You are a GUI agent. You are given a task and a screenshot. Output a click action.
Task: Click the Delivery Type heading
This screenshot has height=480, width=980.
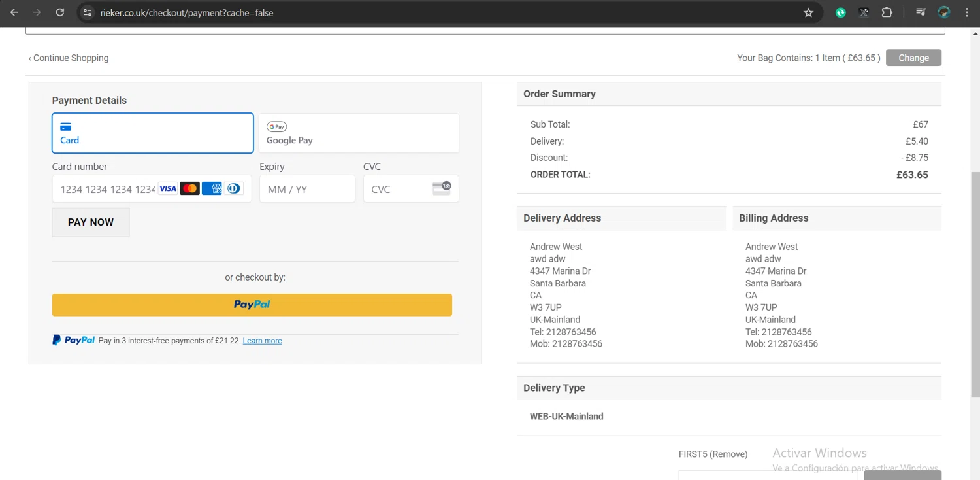click(554, 388)
